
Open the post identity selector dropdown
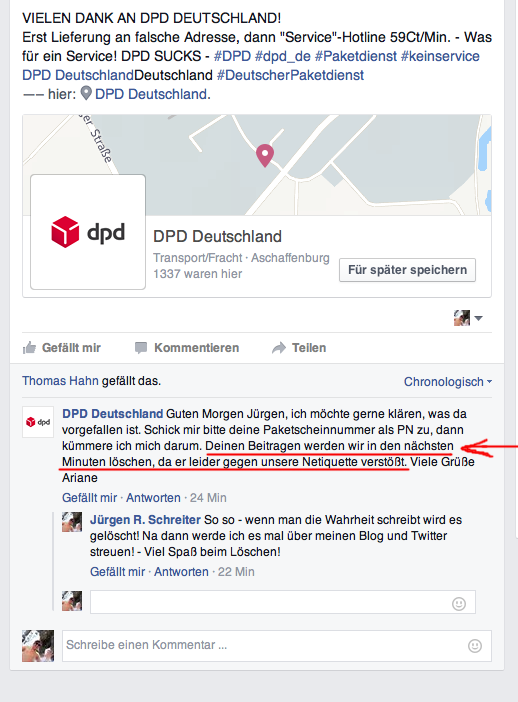(x=468, y=318)
